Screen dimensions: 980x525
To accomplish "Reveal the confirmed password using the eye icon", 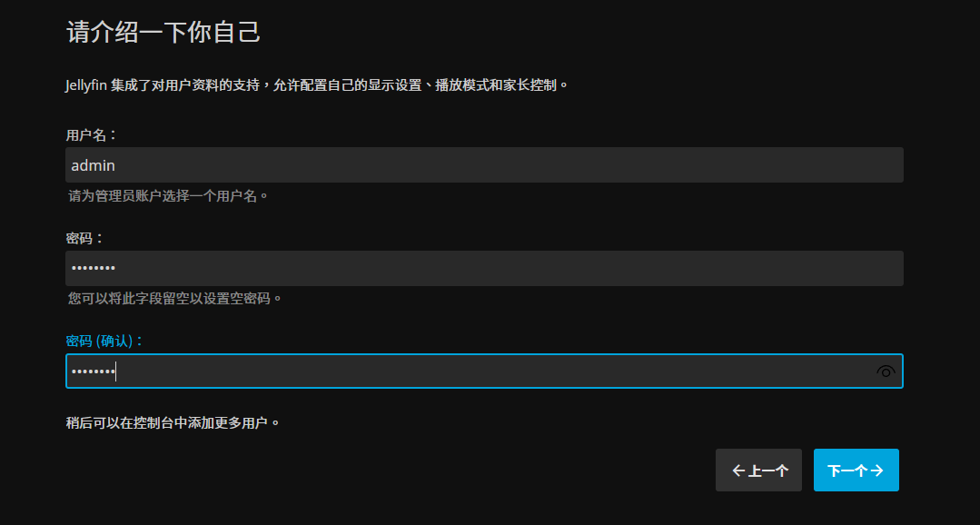I will 885,371.
